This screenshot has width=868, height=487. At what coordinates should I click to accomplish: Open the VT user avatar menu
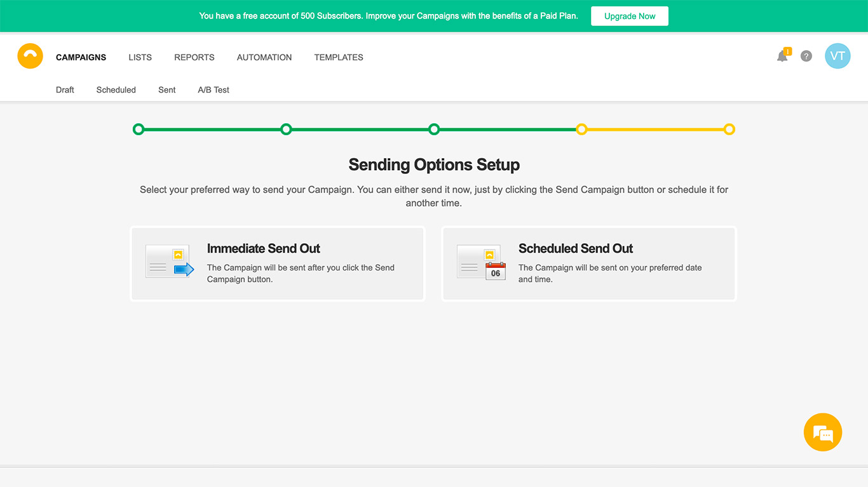tap(837, 56)
